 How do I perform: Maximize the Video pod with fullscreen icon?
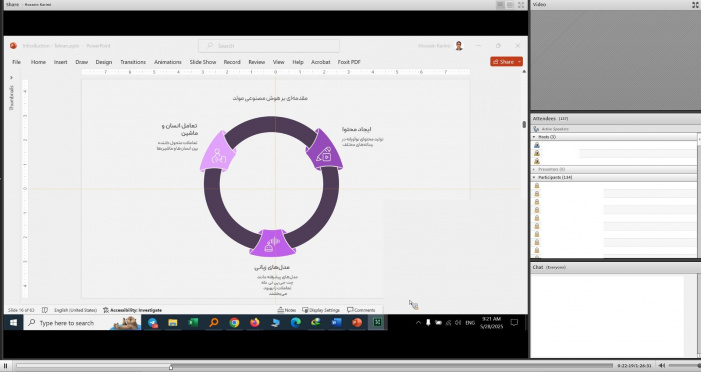coord(696,4)
